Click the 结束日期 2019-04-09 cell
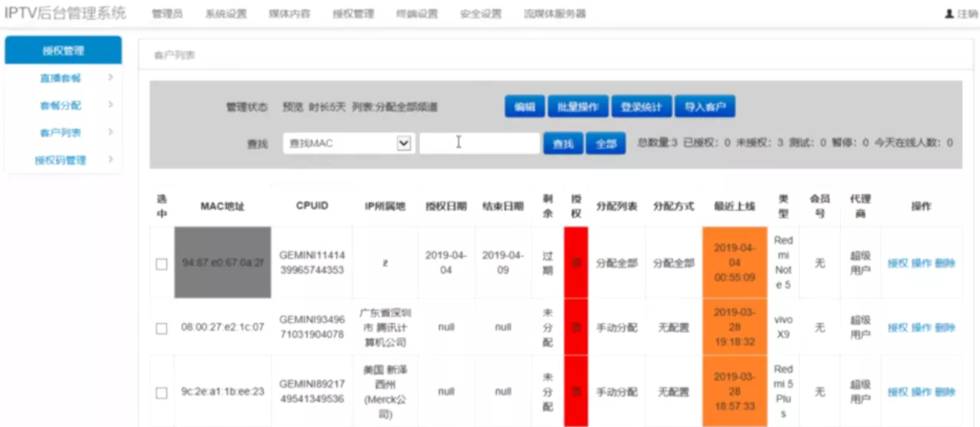980x427 pixels. 503,262
